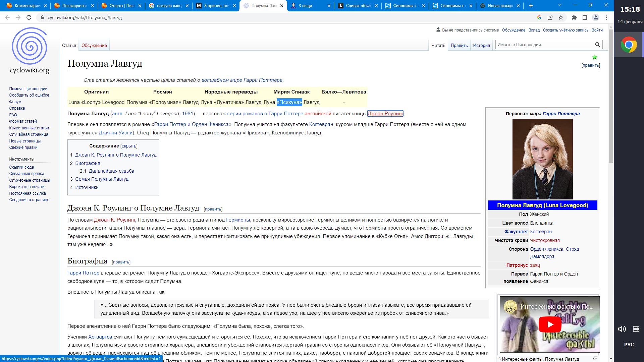Viewport: 644px width, 362px height.
Task: Open the tab search chevron dropdown
Action: pos(559,5)
